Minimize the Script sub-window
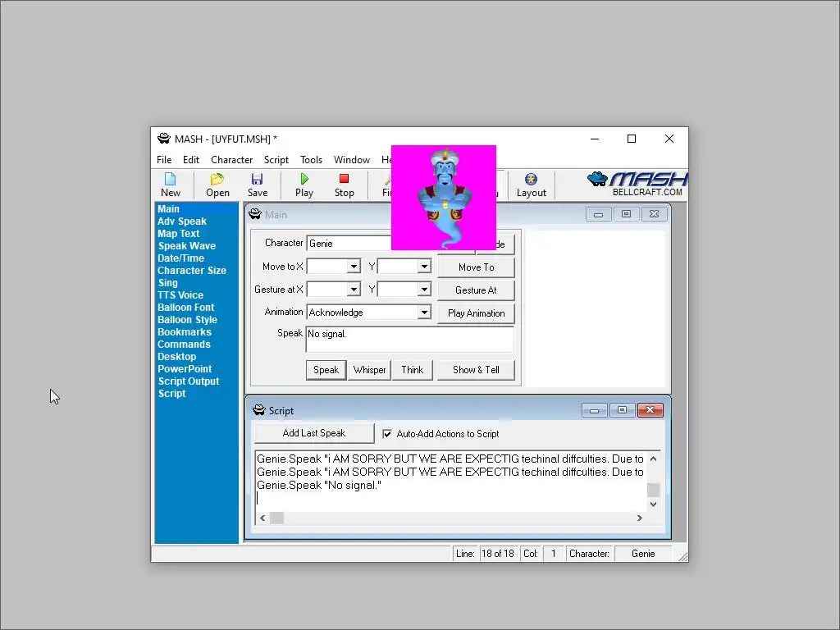Viewport: 840px width, 630px height. pyautogui.click(x=594, y=410)
